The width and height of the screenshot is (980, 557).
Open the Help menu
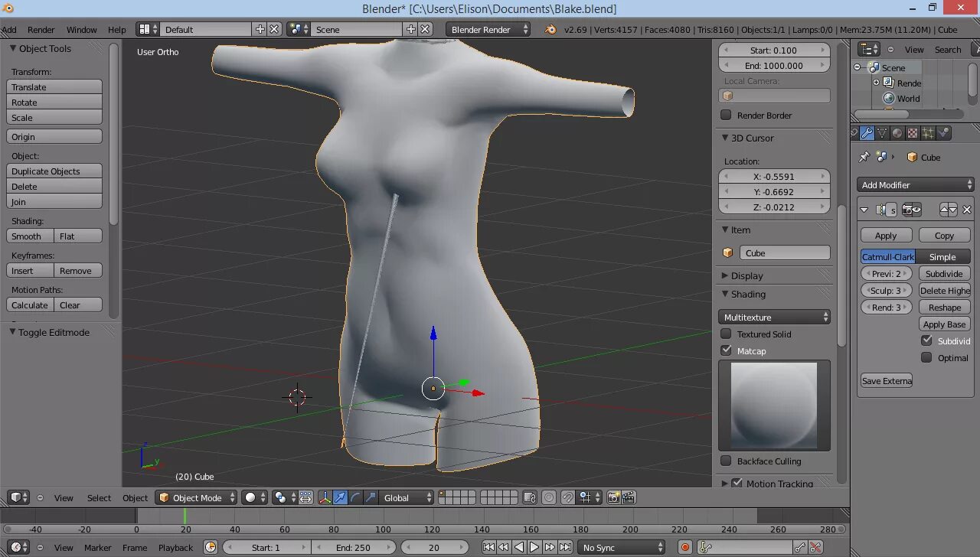tap(117, 29)
